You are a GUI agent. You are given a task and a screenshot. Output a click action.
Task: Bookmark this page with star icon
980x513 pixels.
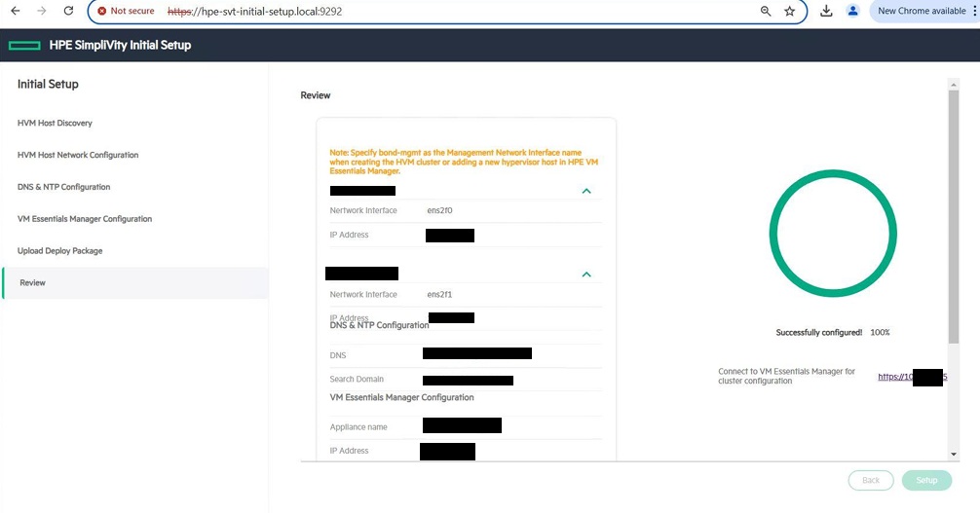tap(790, 11)
